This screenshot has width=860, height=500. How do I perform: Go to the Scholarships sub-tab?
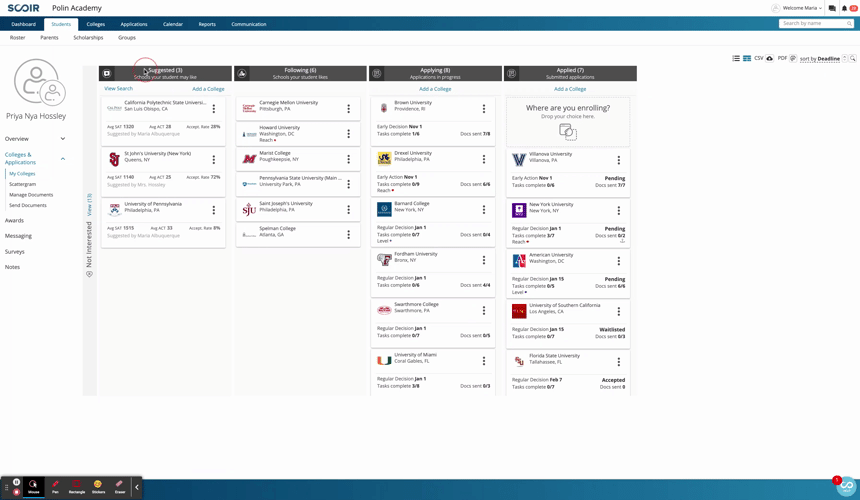[x=88, y=38]
